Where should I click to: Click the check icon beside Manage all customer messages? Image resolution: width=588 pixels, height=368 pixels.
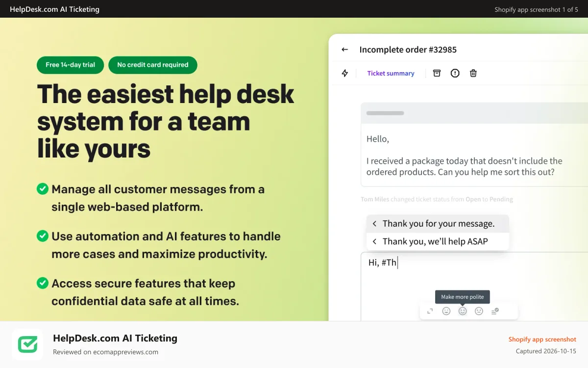click(x=43, y=189)
